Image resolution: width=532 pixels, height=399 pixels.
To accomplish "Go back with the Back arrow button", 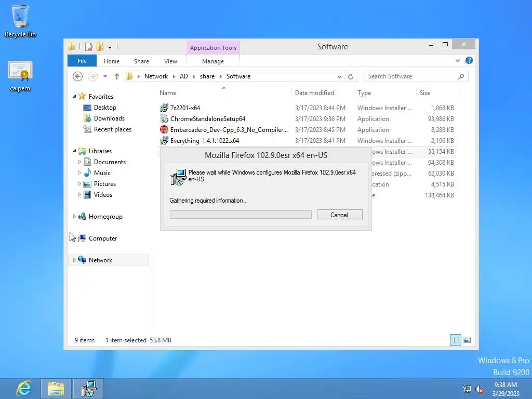I will coord(78,76).
